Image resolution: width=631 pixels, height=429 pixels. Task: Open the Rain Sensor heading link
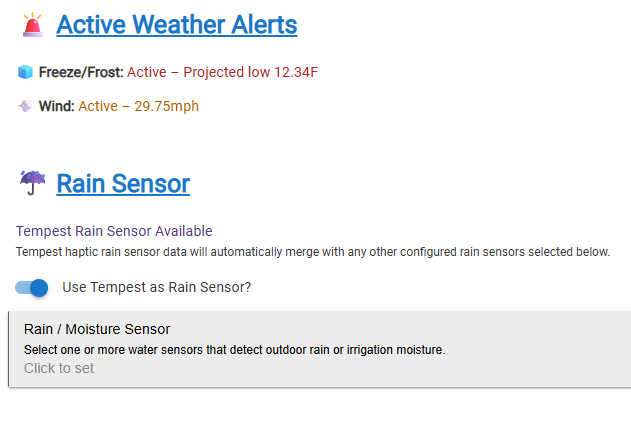[x=123, y=184]
